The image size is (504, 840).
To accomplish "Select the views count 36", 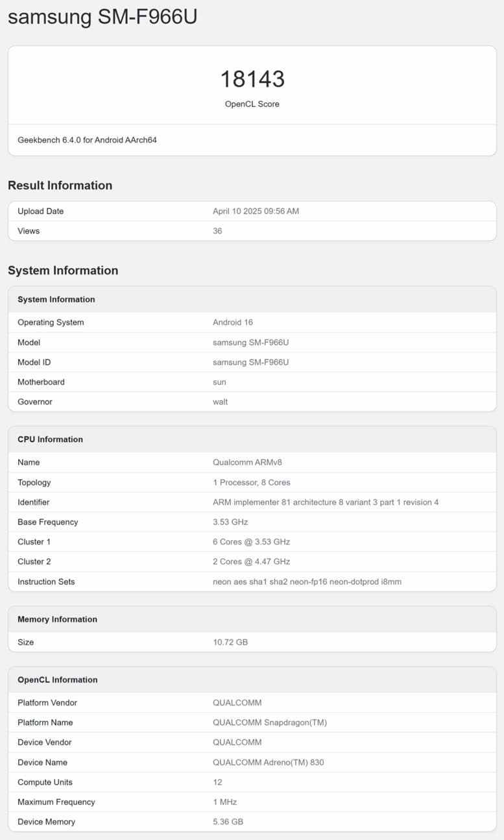I will coord(217,230).
